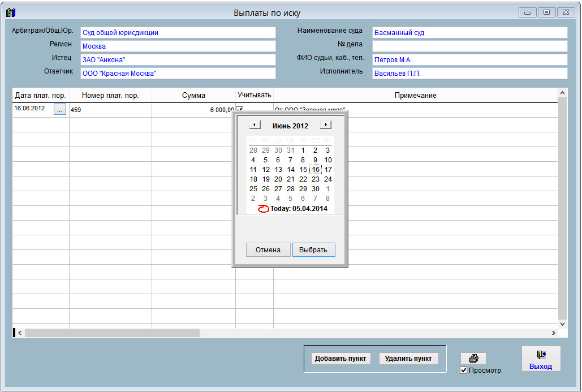Select day 18 in the calendar
This screenshot has width=582, height=392.
[x=253, y=179]
